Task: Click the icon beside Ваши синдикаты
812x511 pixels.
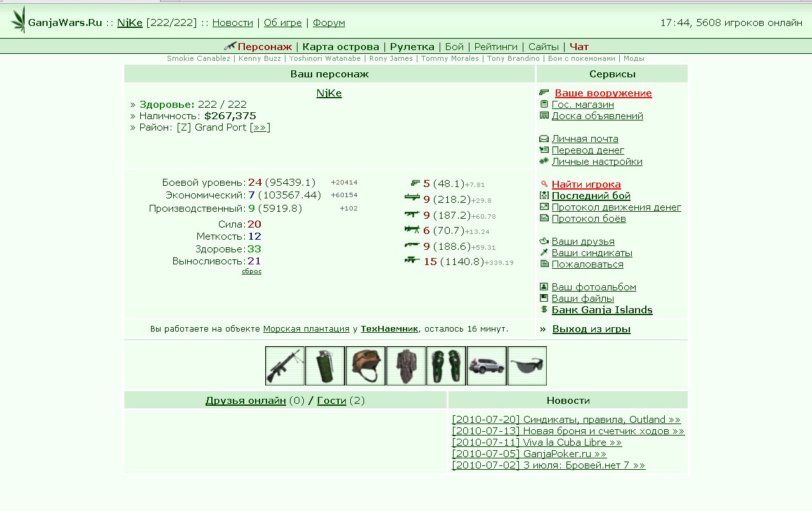Action: pos(544,252)
